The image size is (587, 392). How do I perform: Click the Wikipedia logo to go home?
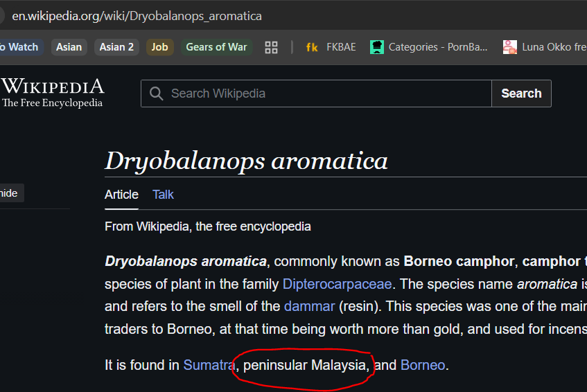click(x=52, y=93)
